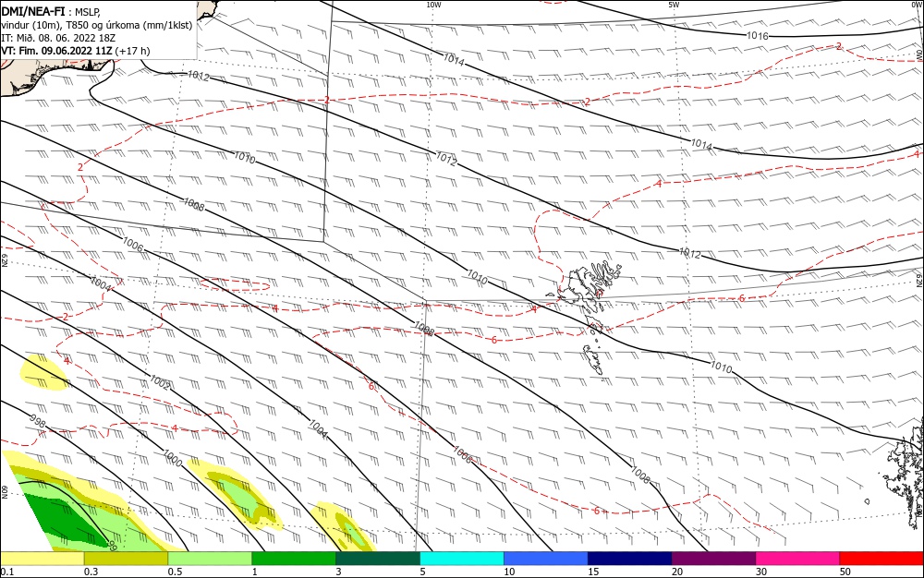The height and width of the screenshot is (578, 924).
Task: Click the island south of Faroe Islands
Action: coord(594,359)
